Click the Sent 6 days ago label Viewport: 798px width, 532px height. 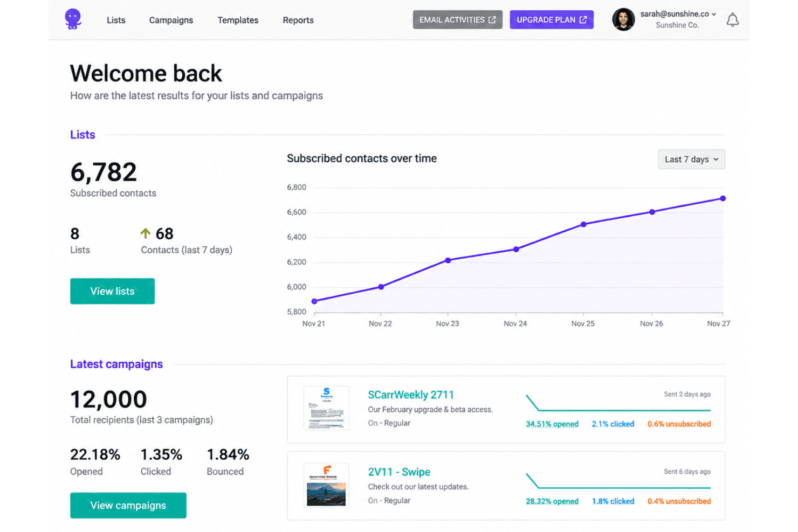[x=687, y=471]
